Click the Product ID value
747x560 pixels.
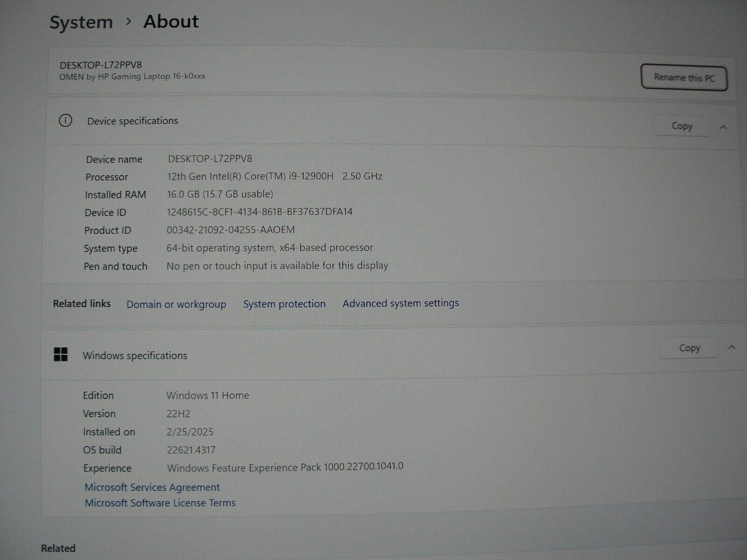[231, 230]
